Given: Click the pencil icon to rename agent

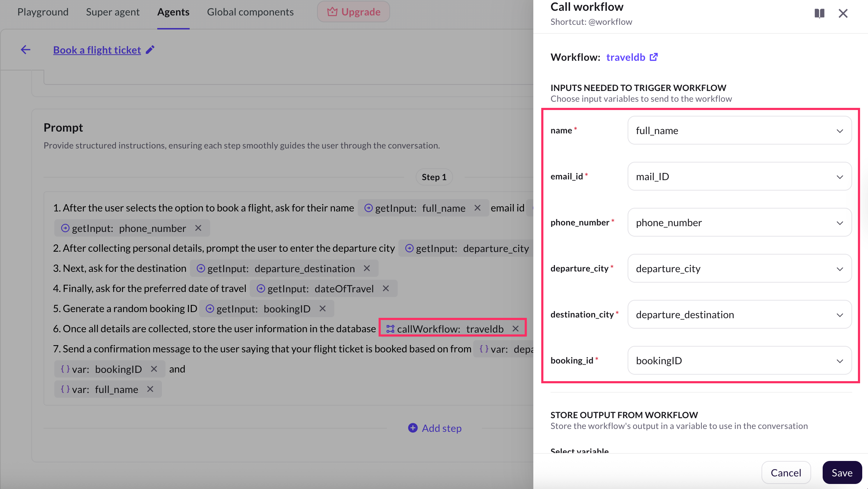Looking at the screenshot, I should click(150, 50).
